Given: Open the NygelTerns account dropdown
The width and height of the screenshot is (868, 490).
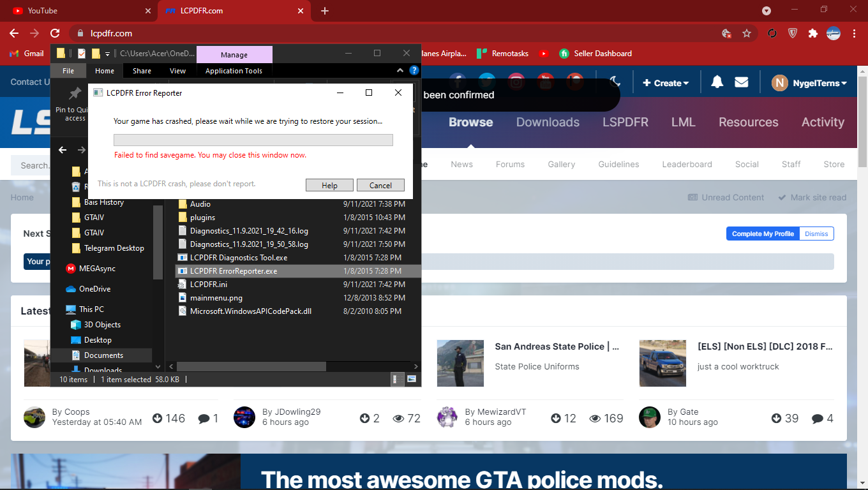Looking at the screenshot, I should tap(809, 83).
